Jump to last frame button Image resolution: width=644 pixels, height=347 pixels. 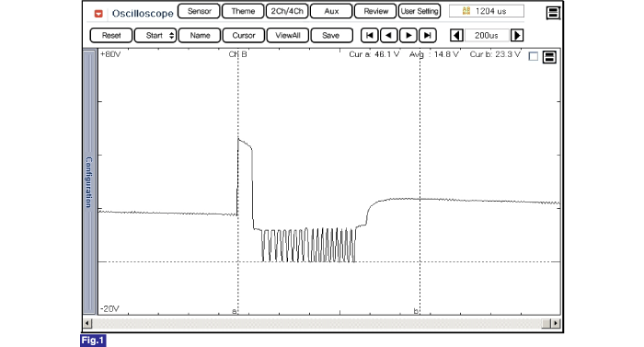428,35
